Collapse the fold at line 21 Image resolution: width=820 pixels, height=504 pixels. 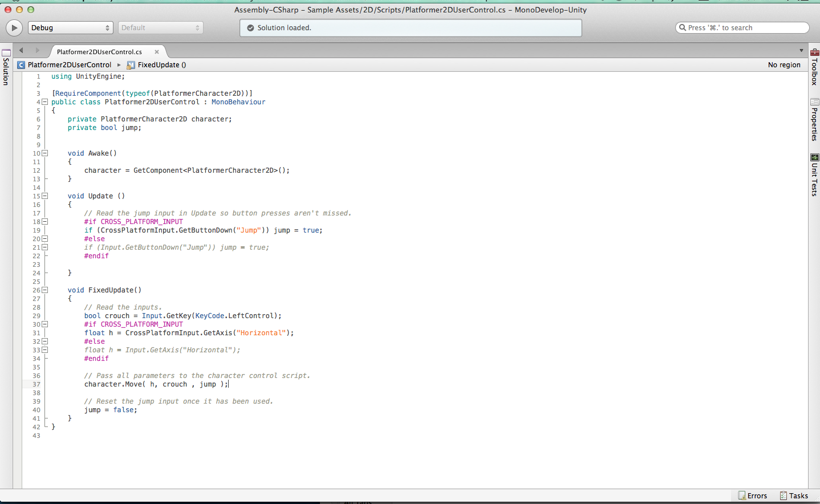[45, 247]
